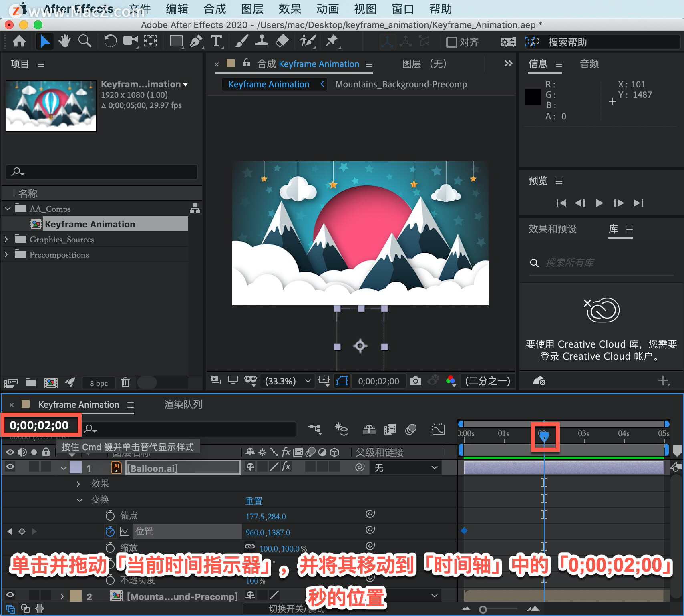Click the Keyframe Animation project thumbnail
This screenshot has width=684, height=616.
[51, 106]
